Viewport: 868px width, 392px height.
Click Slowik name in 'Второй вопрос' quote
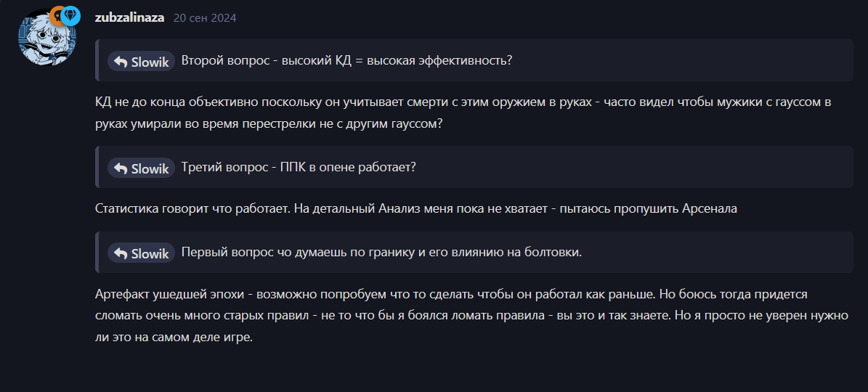click(x=150, y=62)
